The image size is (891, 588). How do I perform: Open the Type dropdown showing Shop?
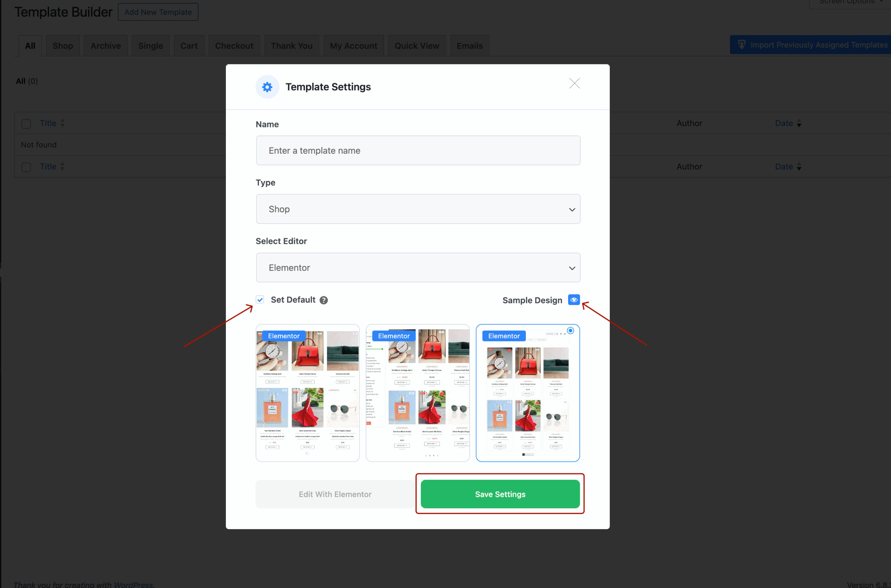pos(418,209)
